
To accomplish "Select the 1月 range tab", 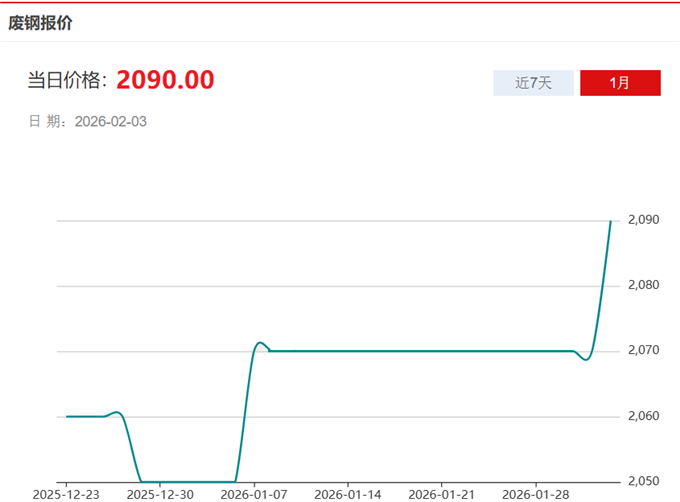I will (x=620, y=83).
